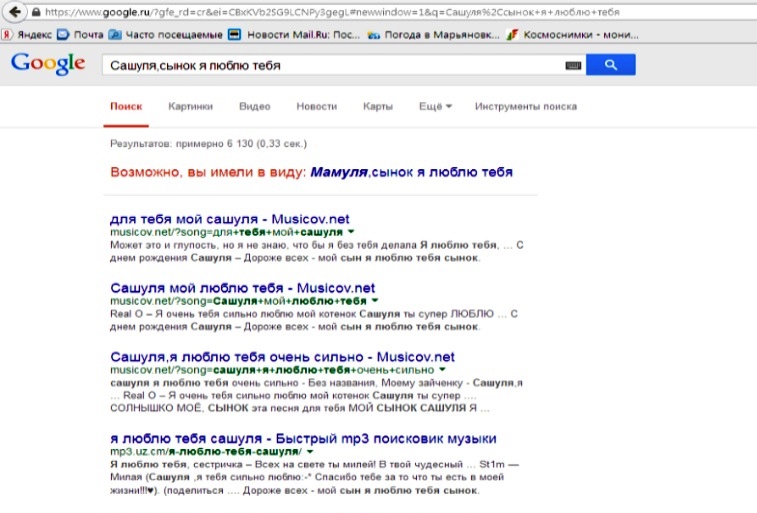Switch to the Видео tab
Image resolution: width=757 pixels, height=513 pixels.
tap(254, 107)
